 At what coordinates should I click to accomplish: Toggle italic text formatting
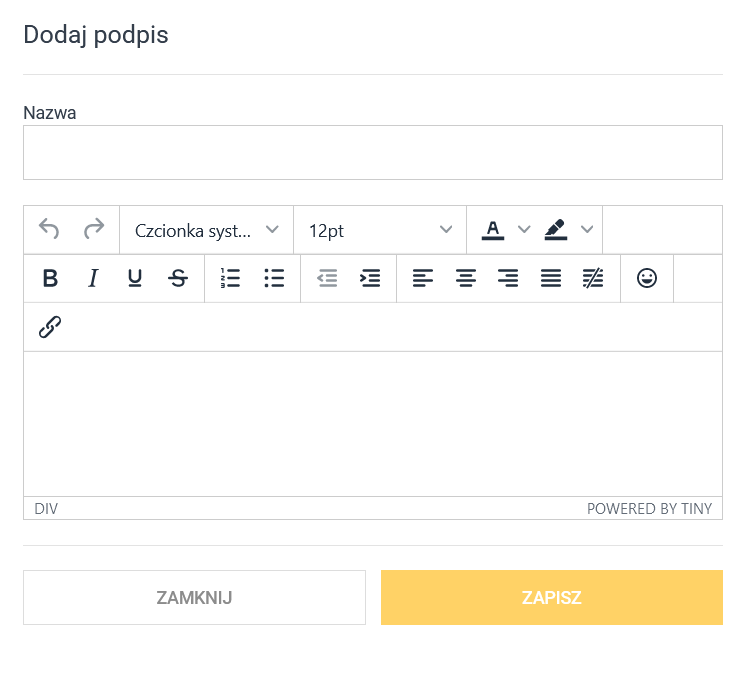(x=93, y=279)
